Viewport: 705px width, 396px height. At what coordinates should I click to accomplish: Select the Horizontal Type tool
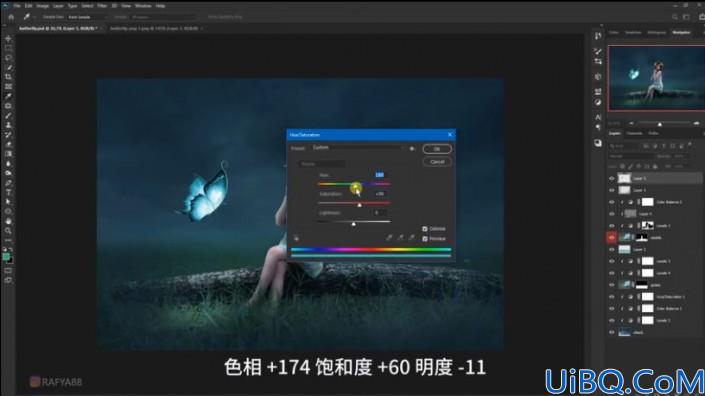pyautogui.click(x=8, y=192)
